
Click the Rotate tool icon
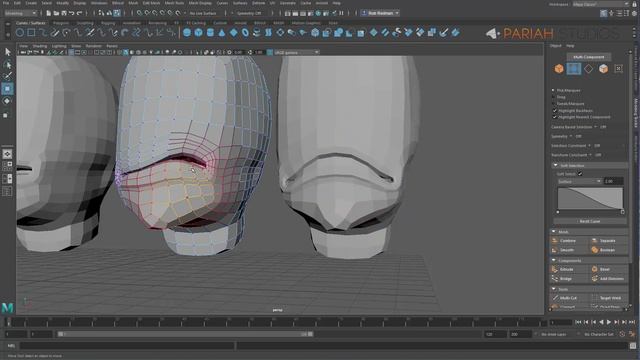tap(7, 101)
